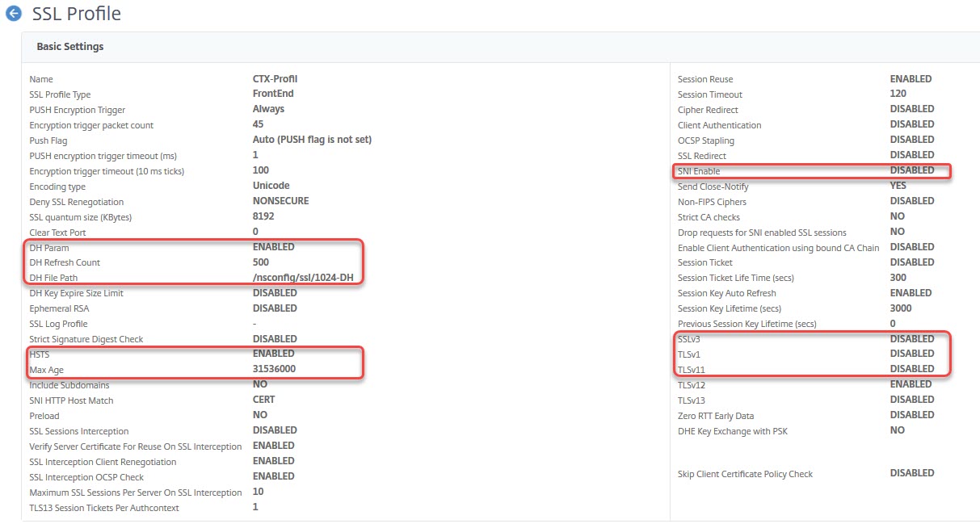Click the Preload label
This screenshot has height=524, width=980.
tap(44, 417)
